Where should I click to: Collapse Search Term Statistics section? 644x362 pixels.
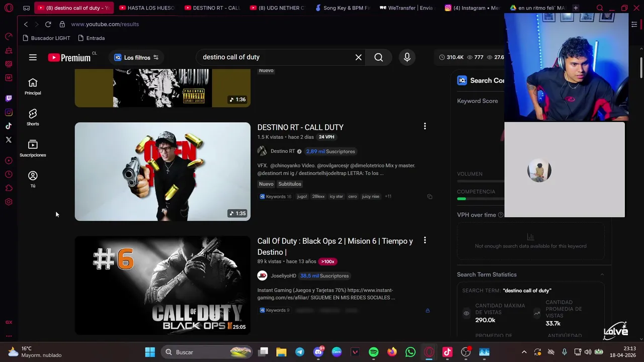click(x=602, y=275)
